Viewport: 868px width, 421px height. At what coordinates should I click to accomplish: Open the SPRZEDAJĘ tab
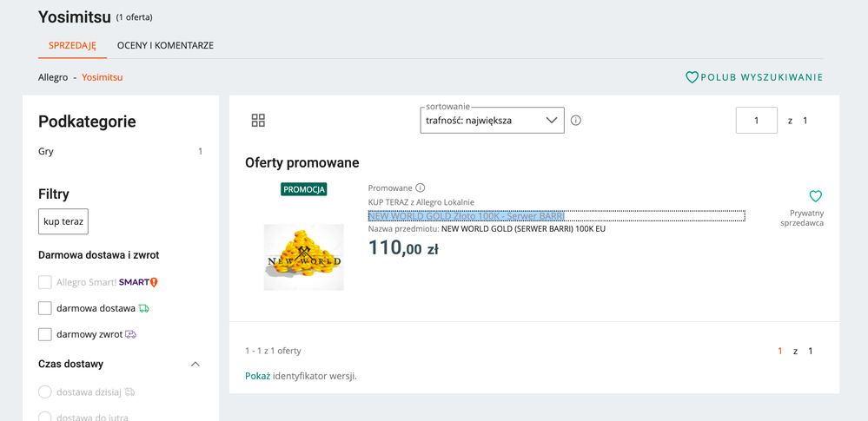point(72,45)
